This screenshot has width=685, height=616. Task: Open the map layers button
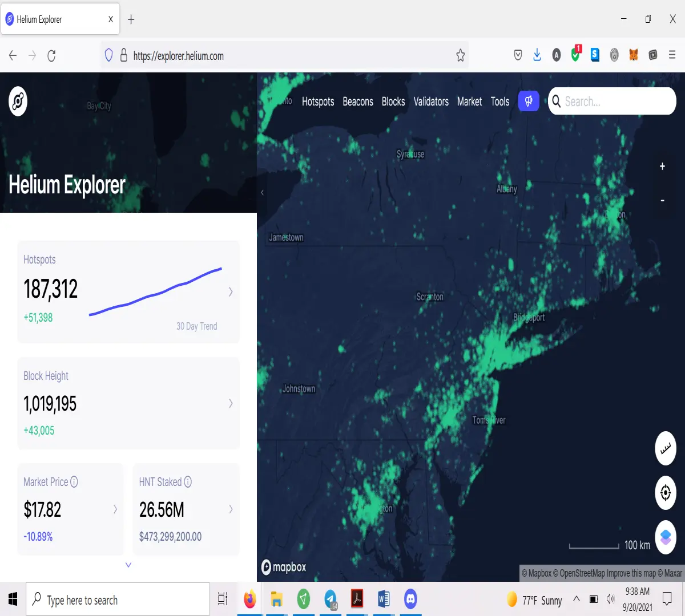click(x=666, y=537)
